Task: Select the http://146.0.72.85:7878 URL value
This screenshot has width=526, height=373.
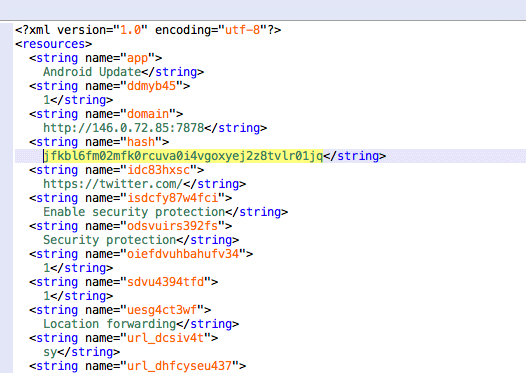Action: tap(123, 128)
